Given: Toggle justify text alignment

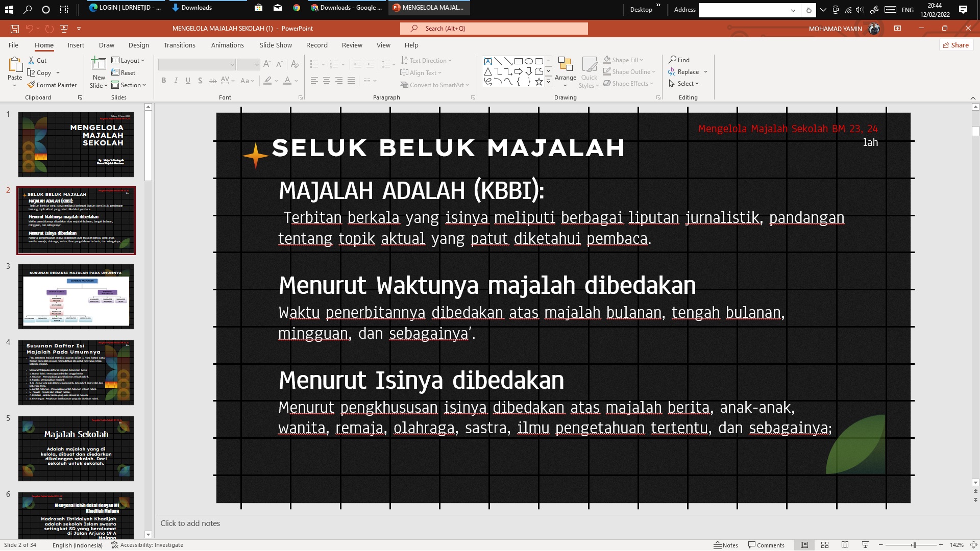Looking at the screenshot, I should pos(351,81).
